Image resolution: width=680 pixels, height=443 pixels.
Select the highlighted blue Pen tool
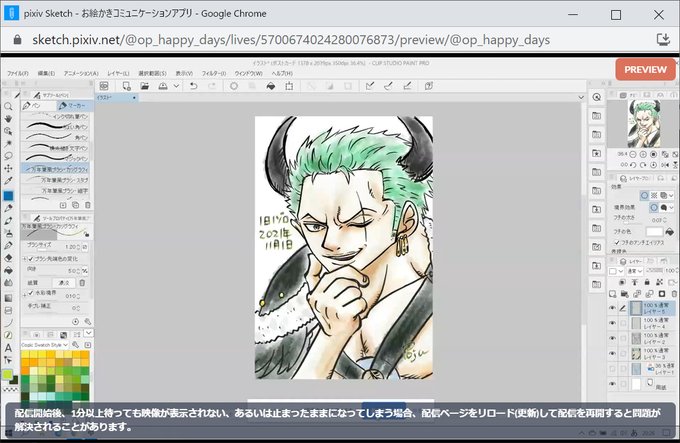pyautogui.click(x=8, y=195)
